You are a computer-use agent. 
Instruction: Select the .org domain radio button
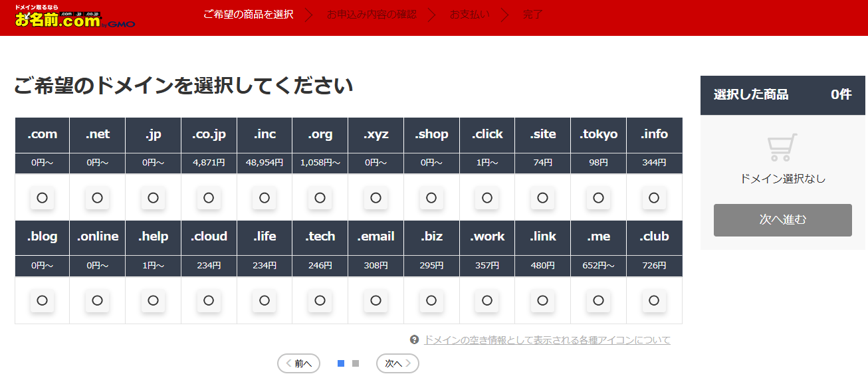[x=320, y=197]
